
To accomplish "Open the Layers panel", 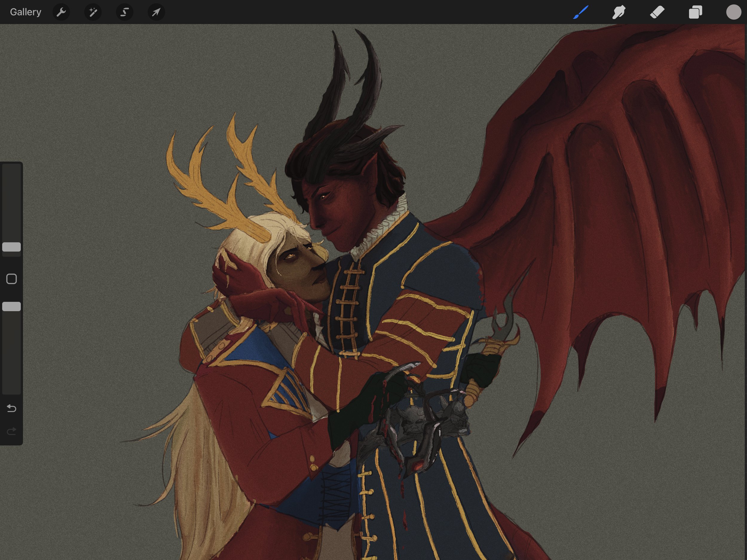I will click(695, 13).
